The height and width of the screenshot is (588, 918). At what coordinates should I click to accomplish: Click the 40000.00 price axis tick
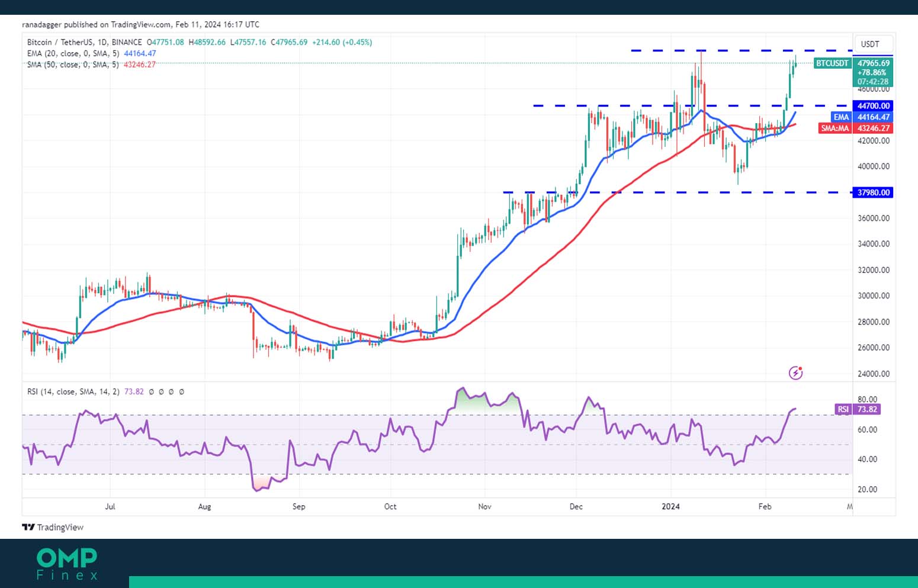874,166
